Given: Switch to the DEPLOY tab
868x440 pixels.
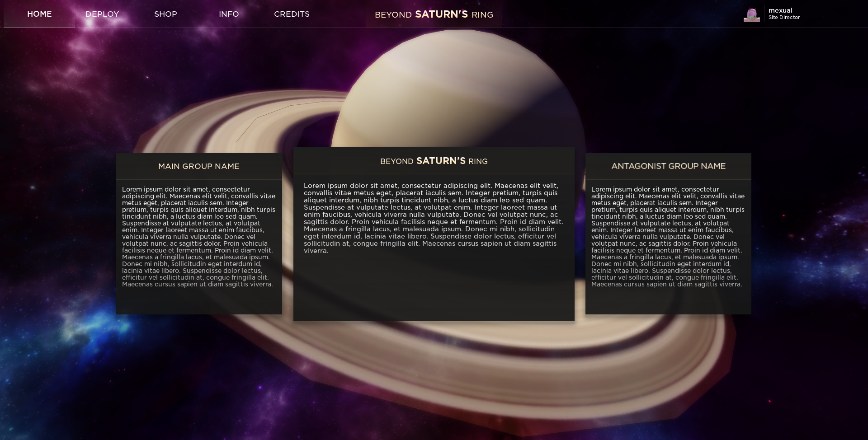Looking at the screenshot, I should (102, 14).
